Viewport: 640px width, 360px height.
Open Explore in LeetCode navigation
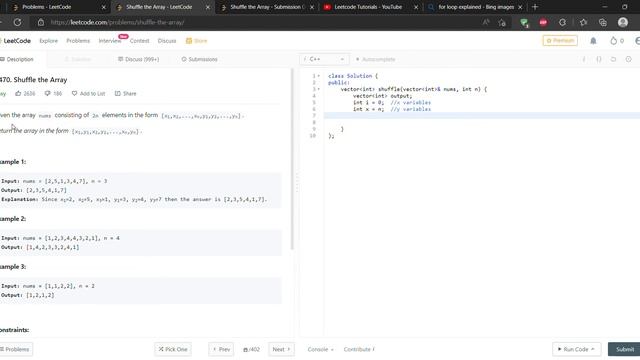tap(49, 41)
